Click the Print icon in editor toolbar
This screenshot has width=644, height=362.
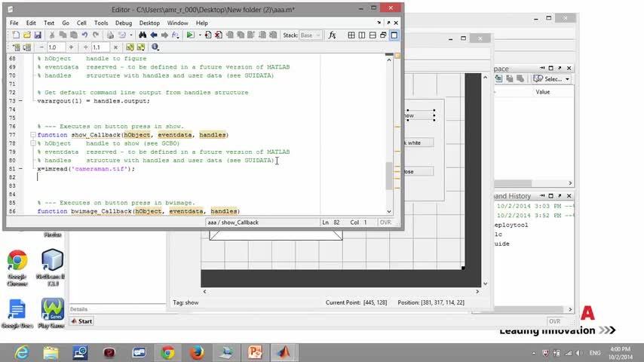pos(110,35)
